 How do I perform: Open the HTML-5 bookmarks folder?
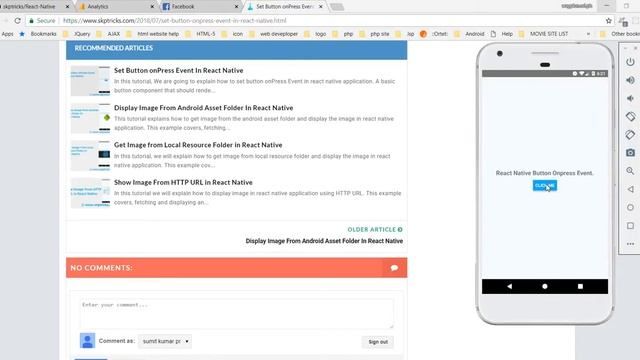pyautogui.click(x=200, y=34)
